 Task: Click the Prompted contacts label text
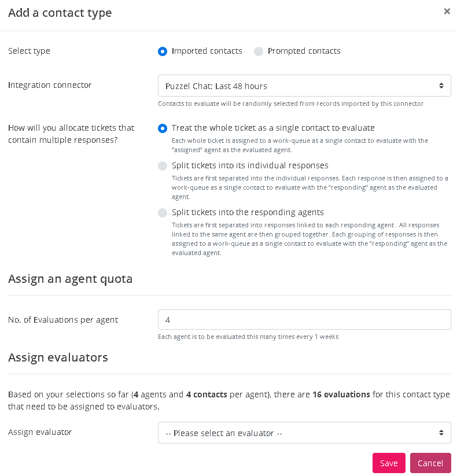pyautogui.click(x=304, y=51)
